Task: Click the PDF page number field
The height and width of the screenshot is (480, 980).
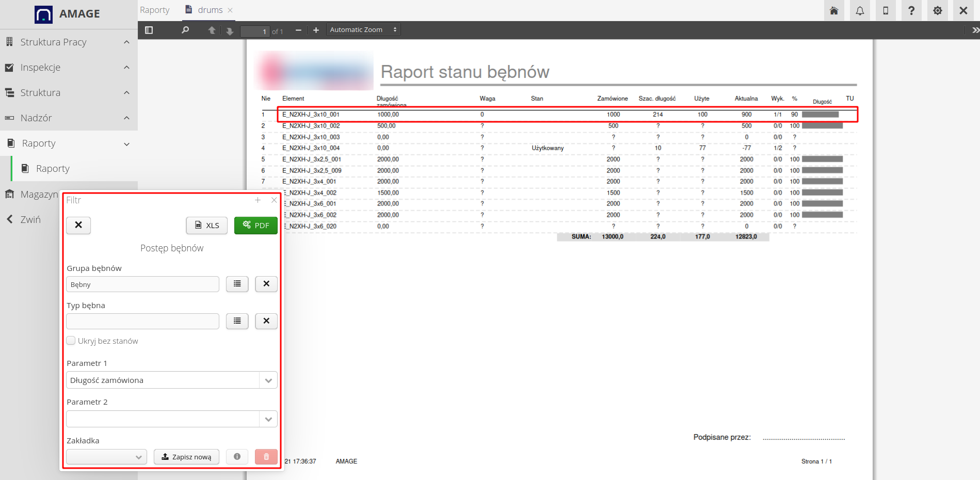Action: (x=255, y=31)
